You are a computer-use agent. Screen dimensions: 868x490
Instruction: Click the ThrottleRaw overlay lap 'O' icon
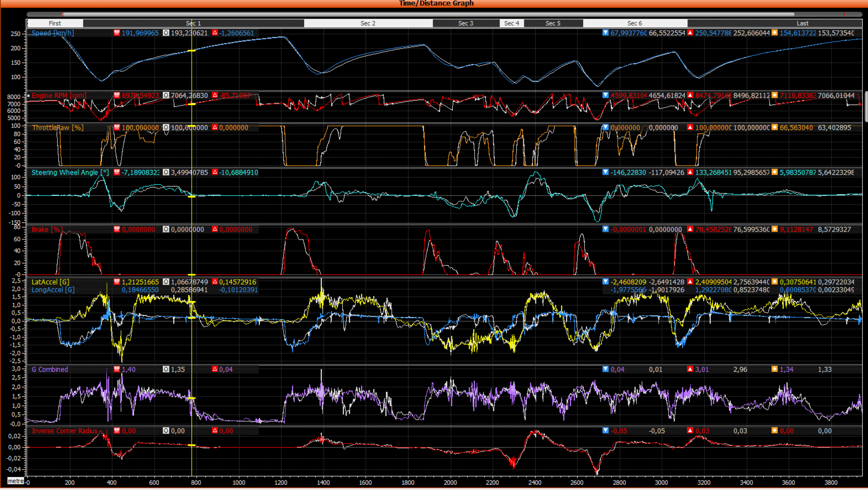tap(166, 128)
